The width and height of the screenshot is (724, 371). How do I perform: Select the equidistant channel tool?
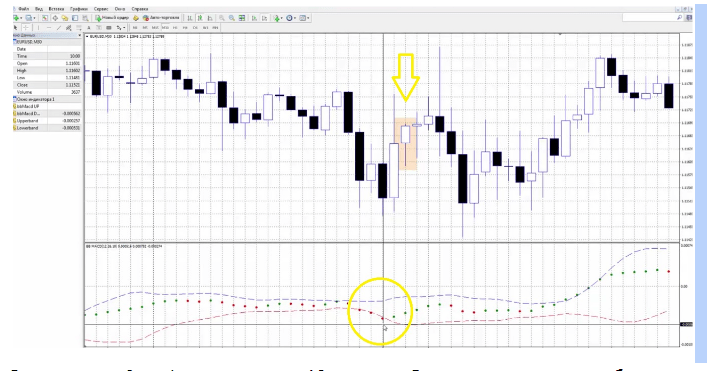point(69,27)
